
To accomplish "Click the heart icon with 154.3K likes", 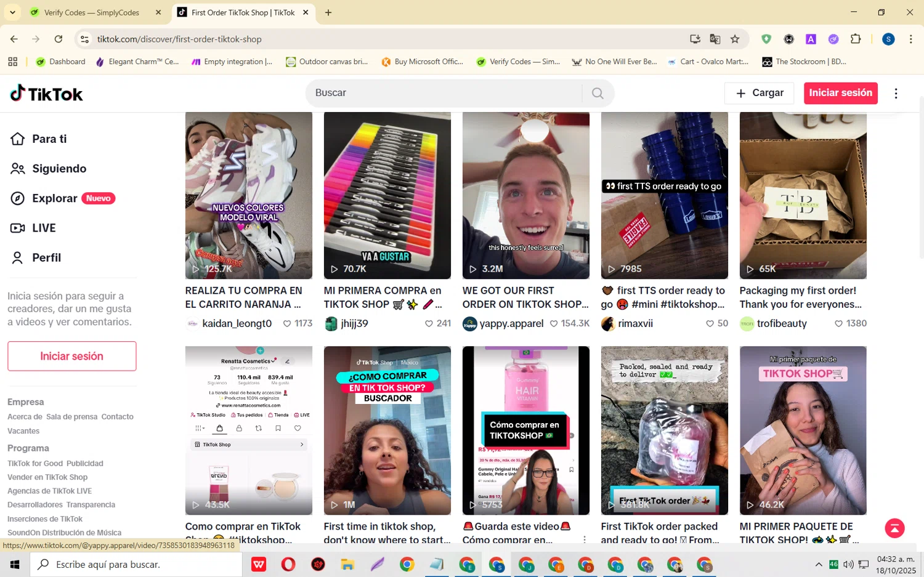I will point(554,323).
